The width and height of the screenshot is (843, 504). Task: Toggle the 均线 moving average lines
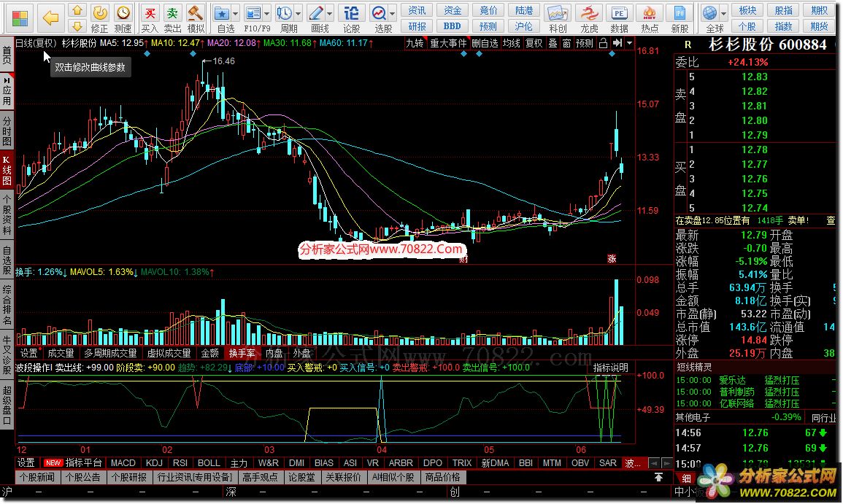[x=512, y=44]
